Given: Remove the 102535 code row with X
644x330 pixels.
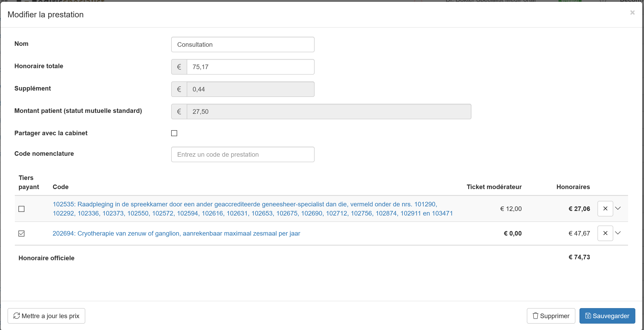Looking at the screenshot, I should (605, 208).
